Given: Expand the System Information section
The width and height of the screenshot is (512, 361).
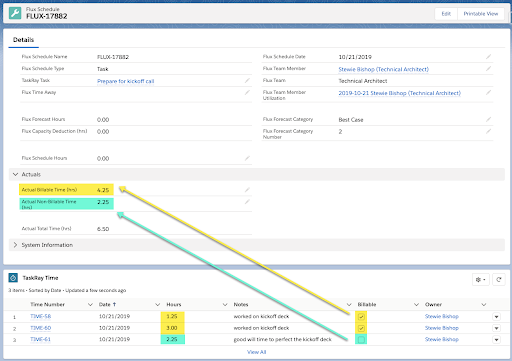Looking at the screenshot, I should pos(15,245).
